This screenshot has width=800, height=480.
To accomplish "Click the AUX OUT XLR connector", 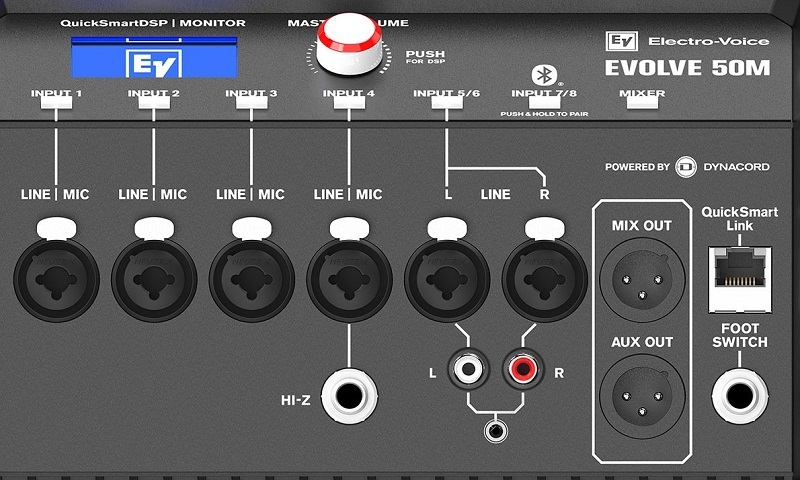I will [642, 396].
